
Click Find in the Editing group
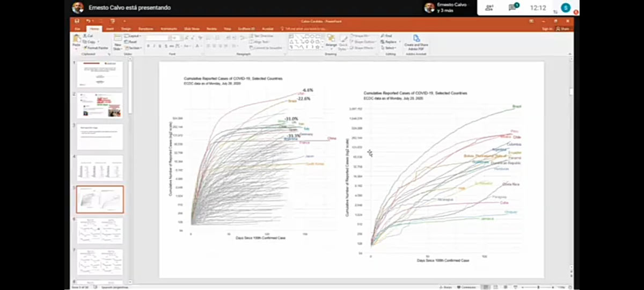coord(386,36)
